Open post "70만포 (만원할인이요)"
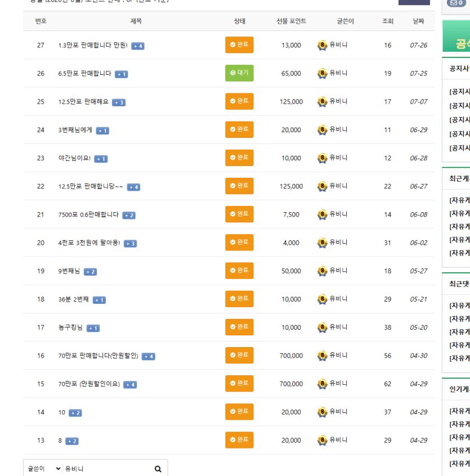 coord(89,384)
